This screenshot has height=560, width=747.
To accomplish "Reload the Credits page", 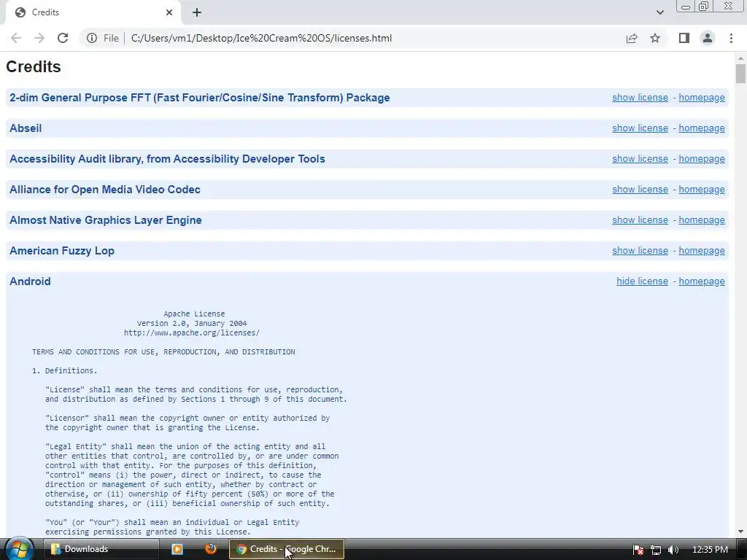I will point(63,38).
